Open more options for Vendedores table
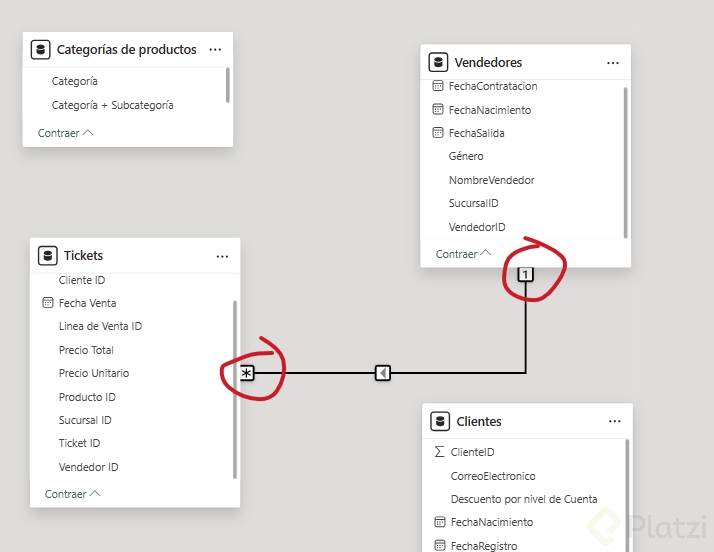The width and height of the screenshot is (714, 552). pyautogui.click(x=613, y=62)
